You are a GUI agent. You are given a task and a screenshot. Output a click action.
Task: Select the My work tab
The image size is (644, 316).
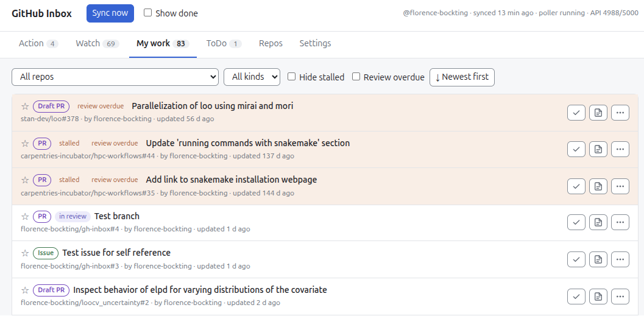163,43
